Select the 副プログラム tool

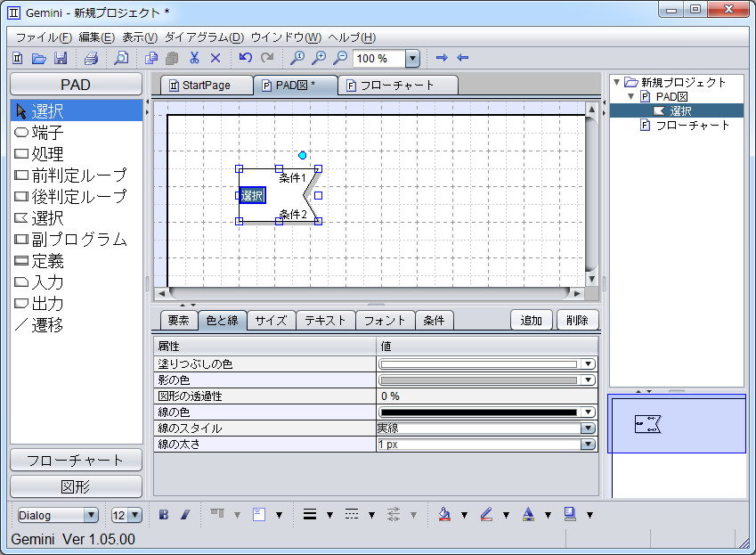(77, 239)
